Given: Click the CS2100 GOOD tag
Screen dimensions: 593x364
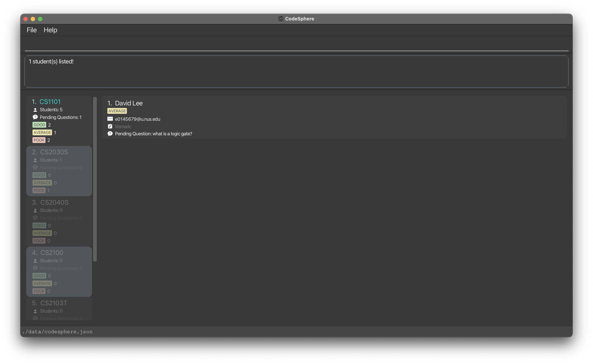Looking at the screenshot, I should [x=39, y=276].
